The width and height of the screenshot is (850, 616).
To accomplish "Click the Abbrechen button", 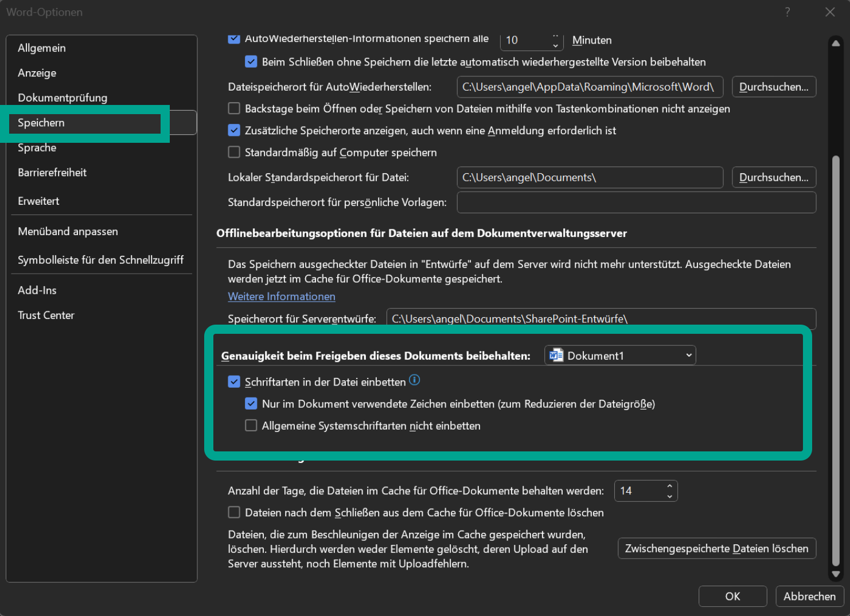I will pos(809,596).
